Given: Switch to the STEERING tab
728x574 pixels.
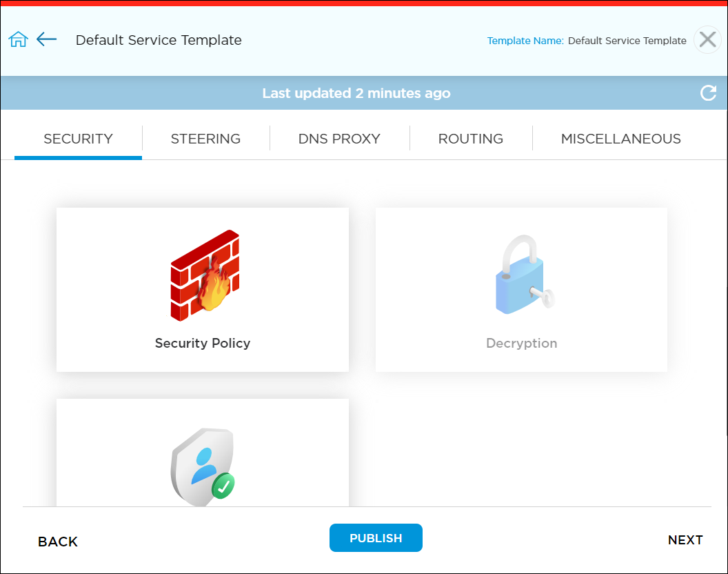Looking at the screenshot, I should [205, 139].
